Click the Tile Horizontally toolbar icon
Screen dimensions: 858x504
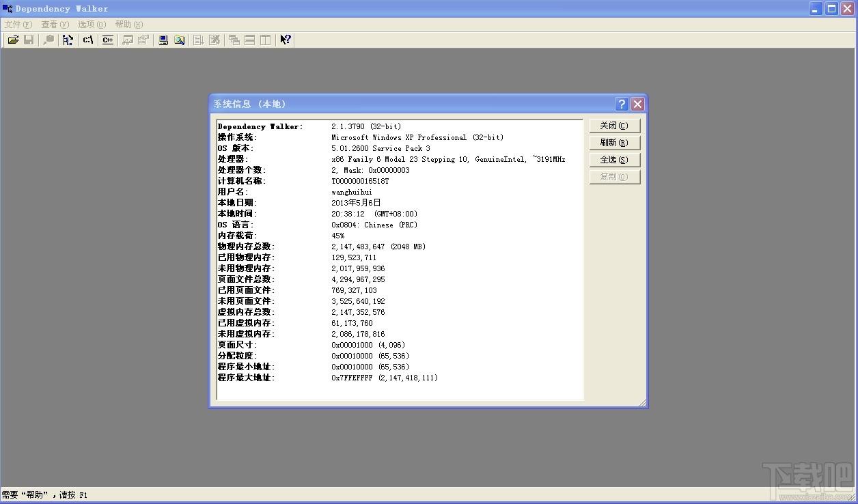pos(250,40)
